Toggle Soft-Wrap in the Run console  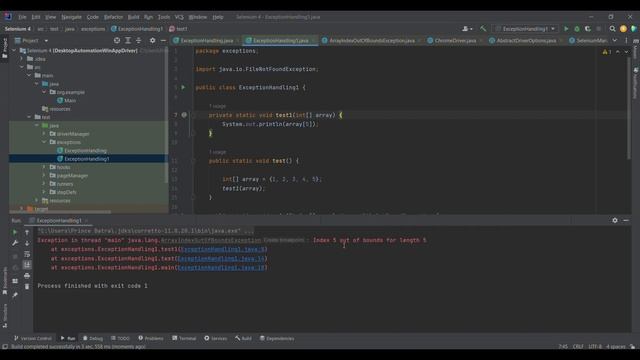click(x=27, y=254)
